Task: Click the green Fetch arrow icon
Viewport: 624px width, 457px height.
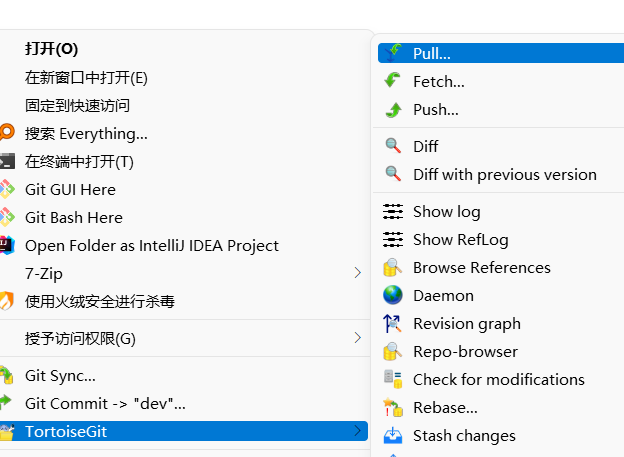Action: pos(393,80)
